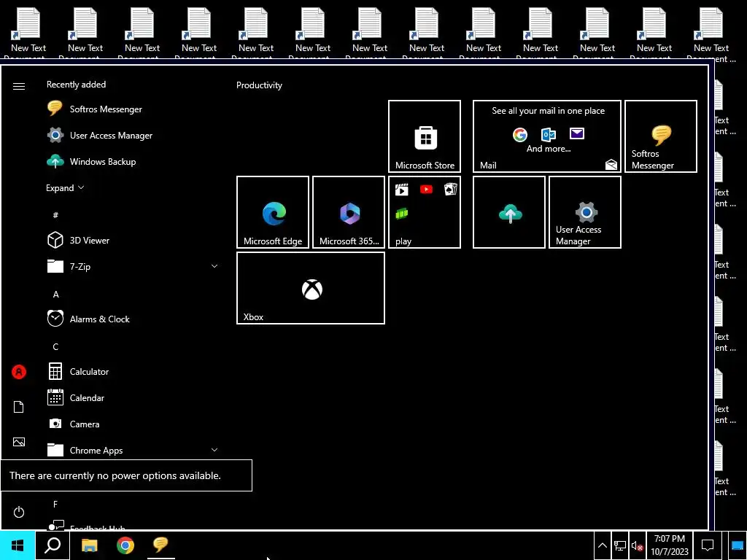Click Softros Messenger taskbar icon

pos(161,545)
